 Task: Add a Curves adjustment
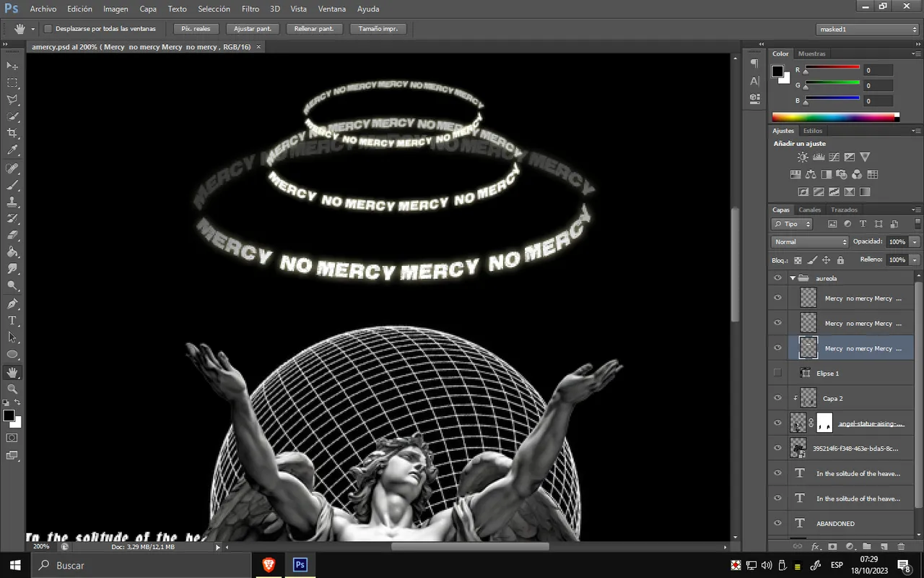pyautogui.click(x=834, y=157)
